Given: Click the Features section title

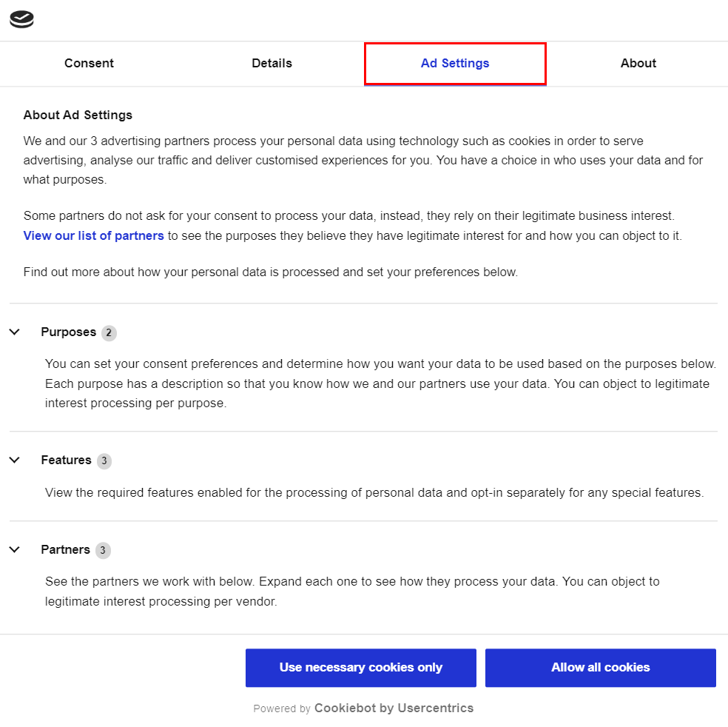Looking at the screenshot, I should tap(66, 460).
